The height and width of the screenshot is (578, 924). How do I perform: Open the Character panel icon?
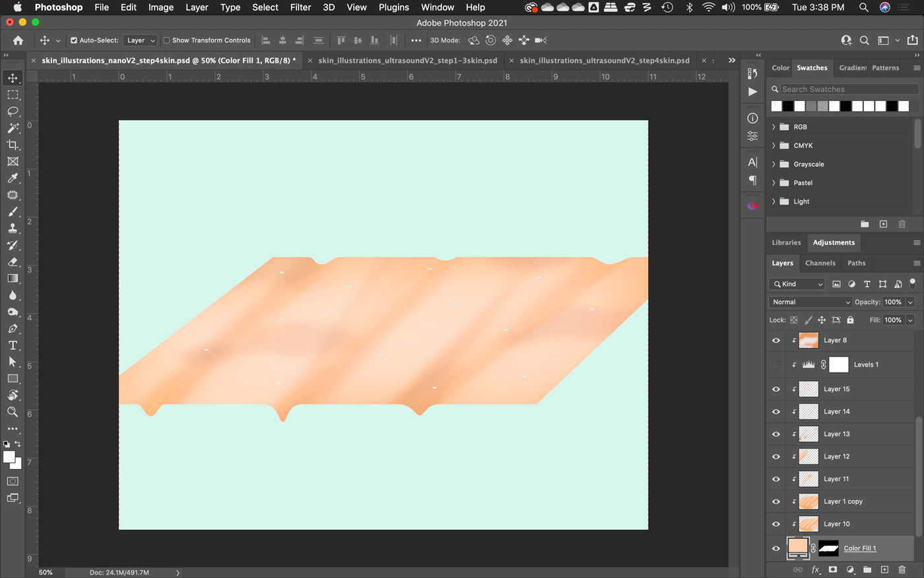(x=752, y=162)
